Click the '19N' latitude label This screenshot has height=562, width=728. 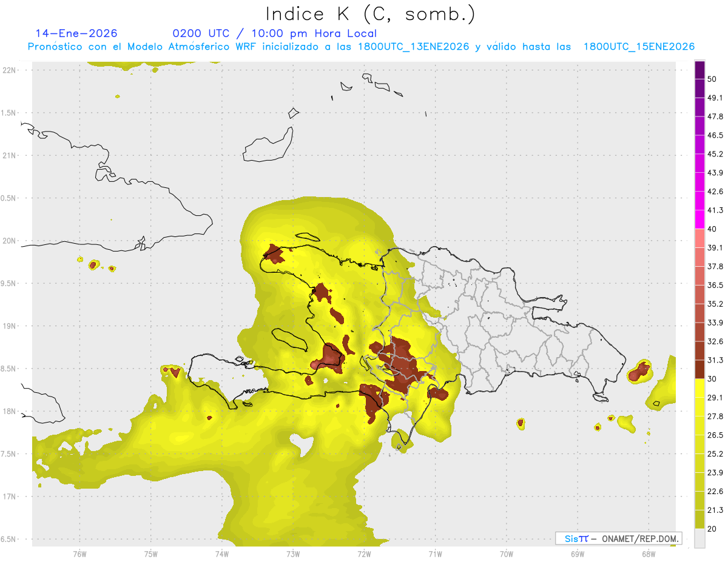point(10,326)
